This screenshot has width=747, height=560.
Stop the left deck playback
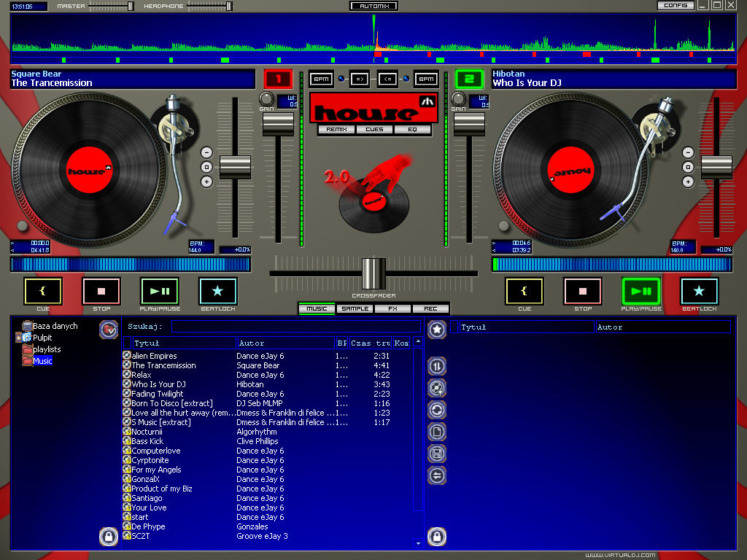pyautogui.click(x=101, y=291)
